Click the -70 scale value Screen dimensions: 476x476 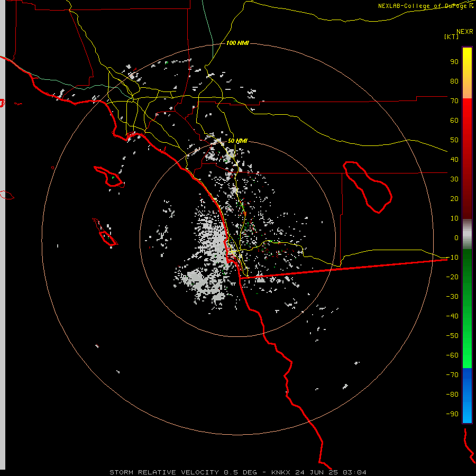tap(452, 375)
